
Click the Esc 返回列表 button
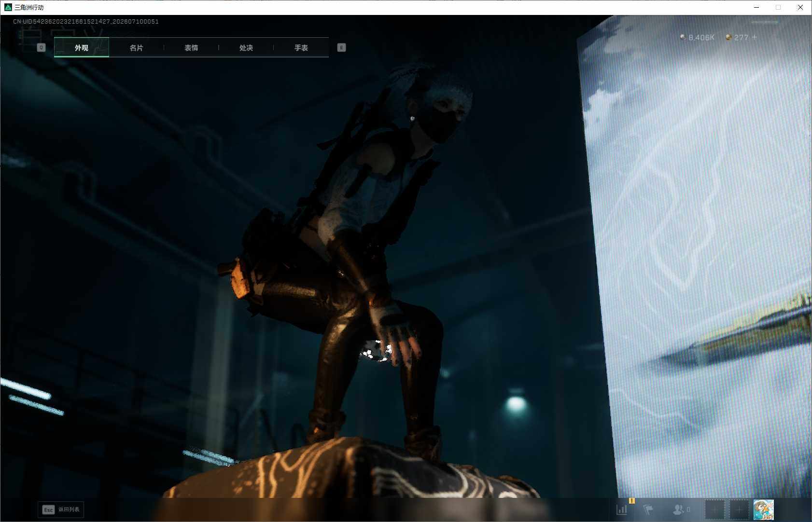(61, 509)
